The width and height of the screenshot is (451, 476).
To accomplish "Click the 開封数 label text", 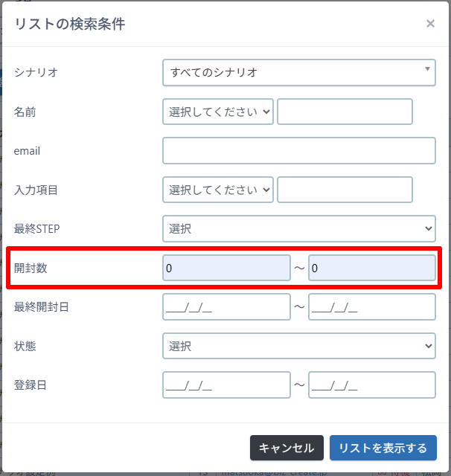I will coord(31,268).
